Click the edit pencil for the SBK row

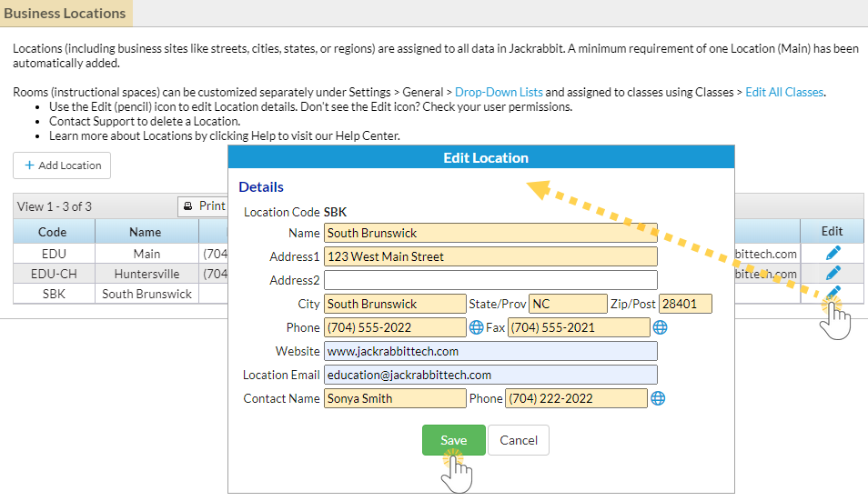(x=833, y=293)
